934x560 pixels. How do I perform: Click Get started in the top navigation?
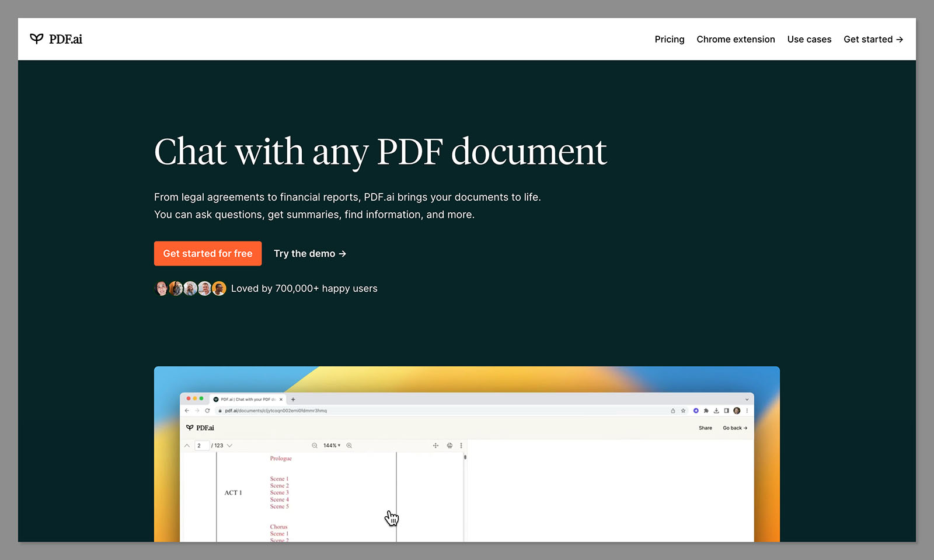tap(873, 39)
